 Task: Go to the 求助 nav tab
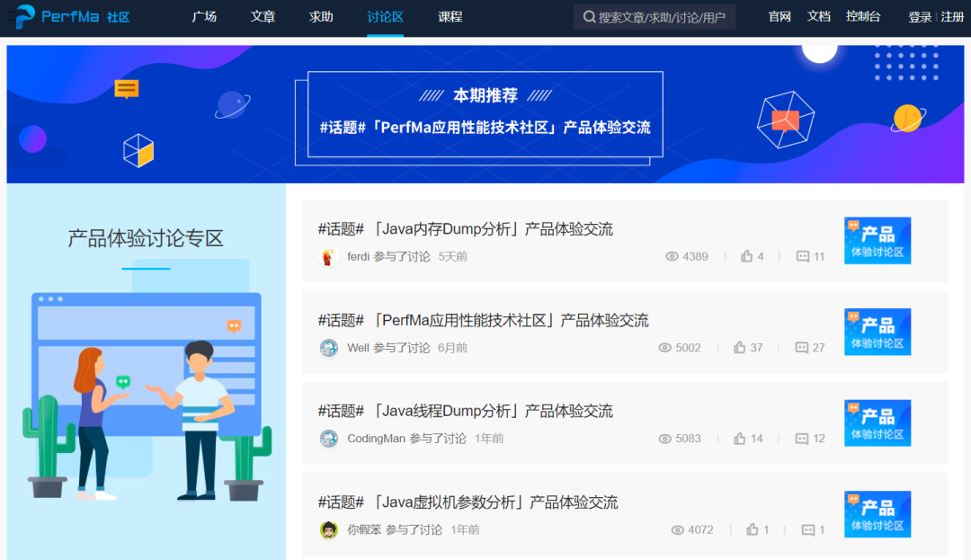(321, 17)
